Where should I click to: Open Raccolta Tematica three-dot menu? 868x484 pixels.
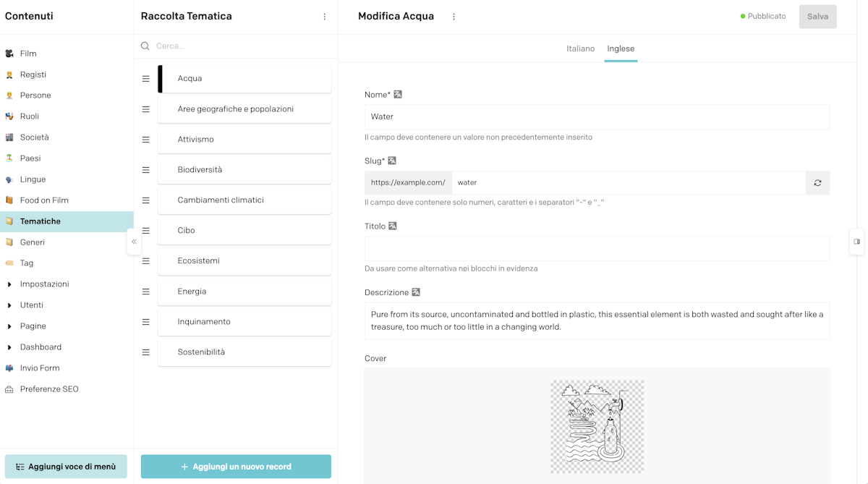324,17
